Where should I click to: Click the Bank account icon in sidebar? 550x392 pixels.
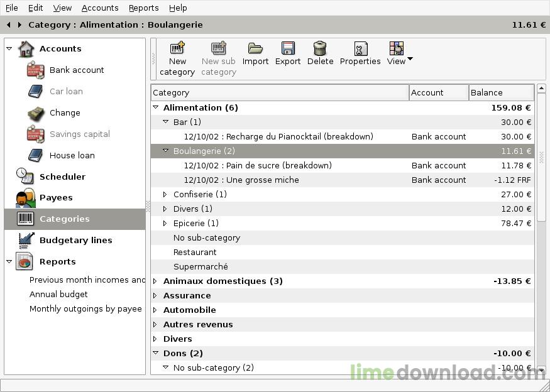pos(36,70)
